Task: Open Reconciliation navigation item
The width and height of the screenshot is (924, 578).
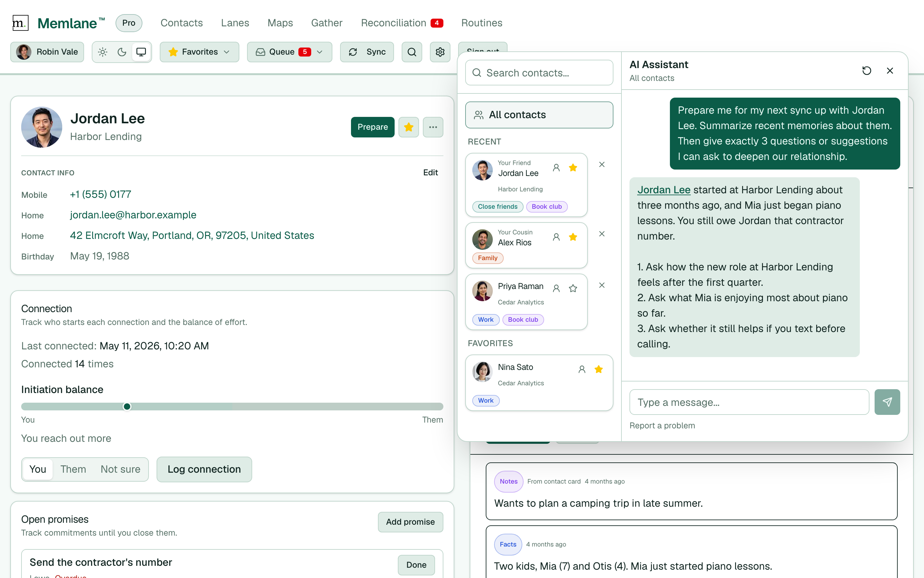Action: tap(402, 23)
